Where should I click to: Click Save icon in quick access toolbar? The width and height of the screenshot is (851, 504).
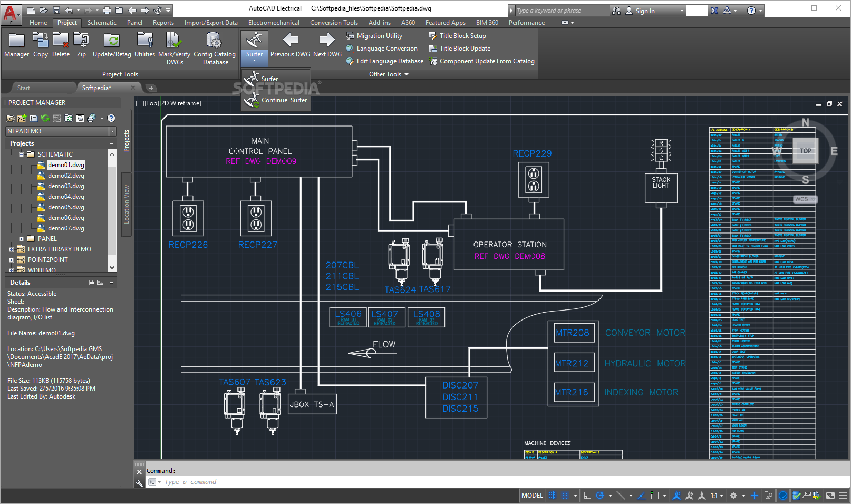pos(56,10)
